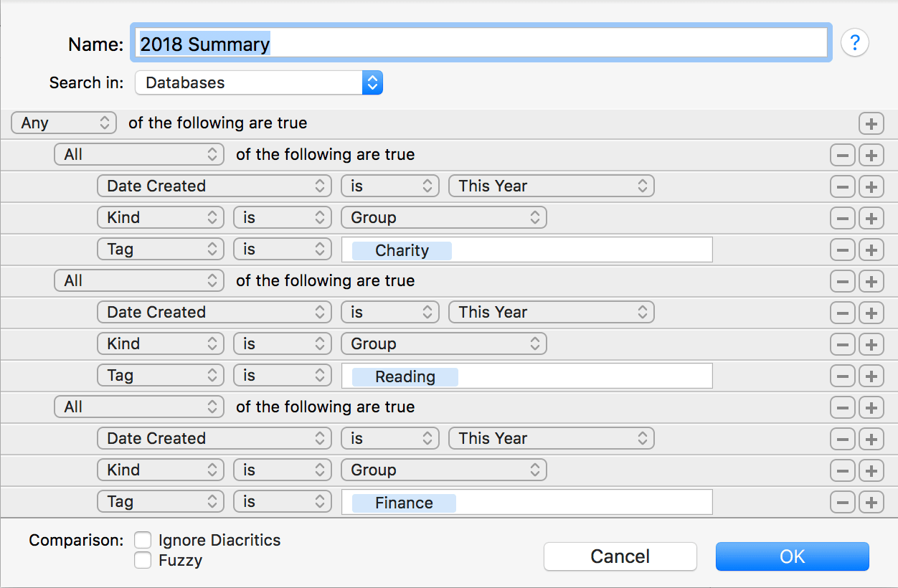Click the Name field containing '2018 Summary'

point(481,44)
